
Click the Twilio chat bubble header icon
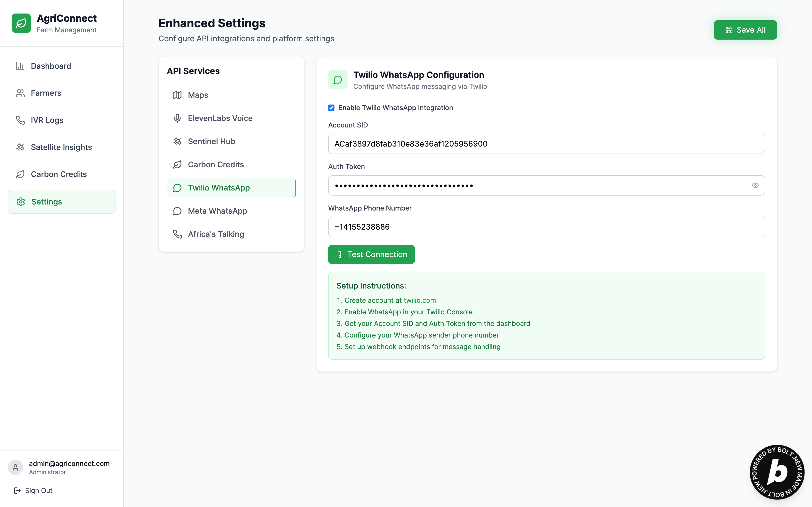tap(338, 80)
